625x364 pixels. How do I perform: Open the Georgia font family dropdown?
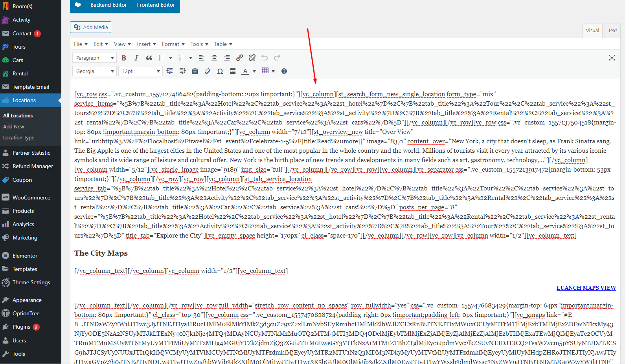point(94,71)
